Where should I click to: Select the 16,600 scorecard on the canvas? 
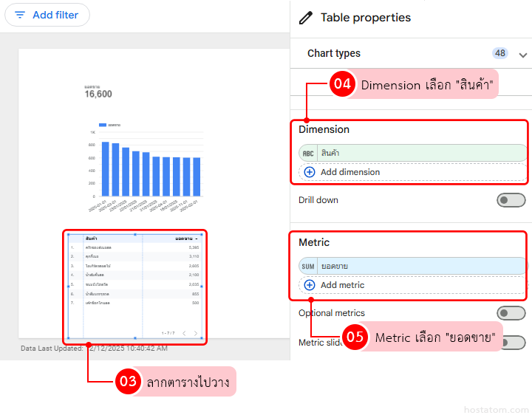98,94
